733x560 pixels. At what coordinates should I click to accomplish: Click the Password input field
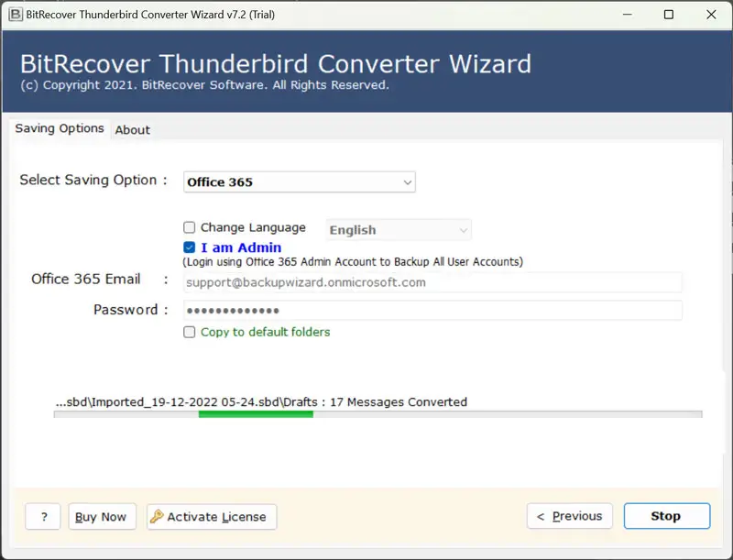[x=432, y=311]
